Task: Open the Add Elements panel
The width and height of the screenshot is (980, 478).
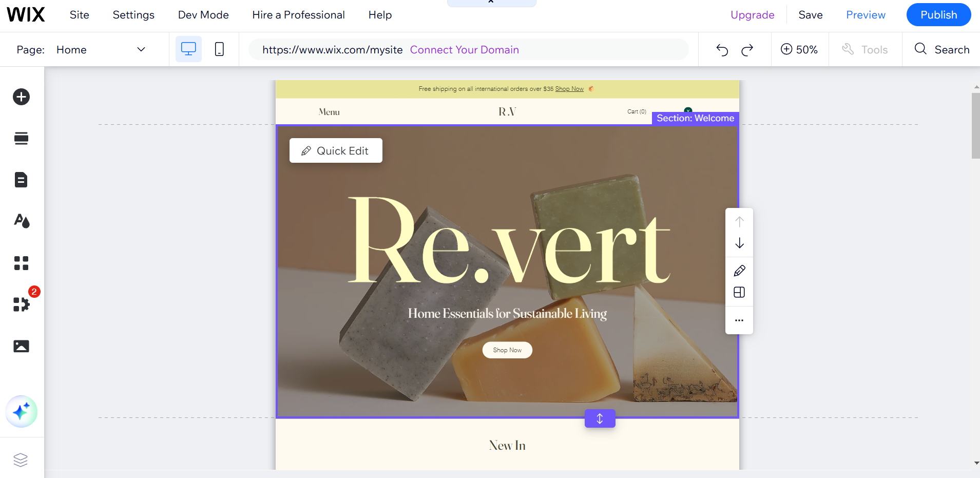Action: [x=21, y=97]
